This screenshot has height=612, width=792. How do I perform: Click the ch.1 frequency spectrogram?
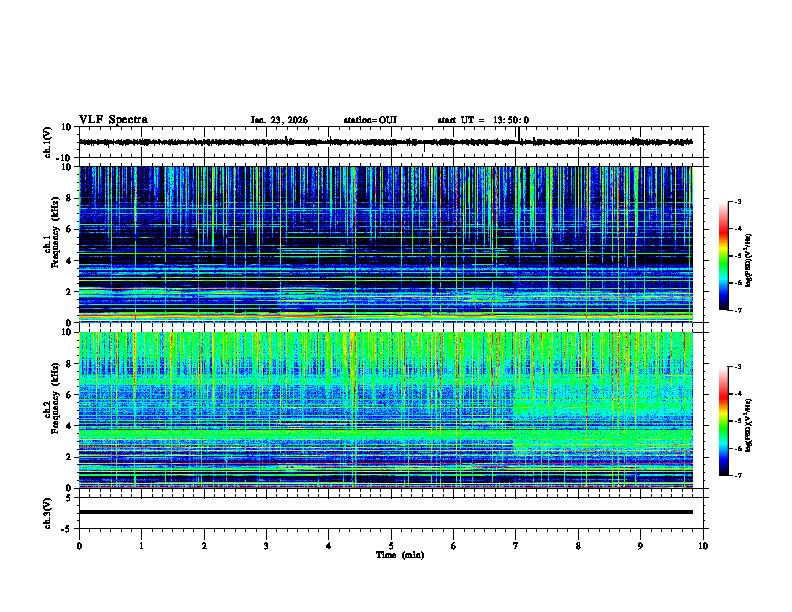tap(386, 244)
